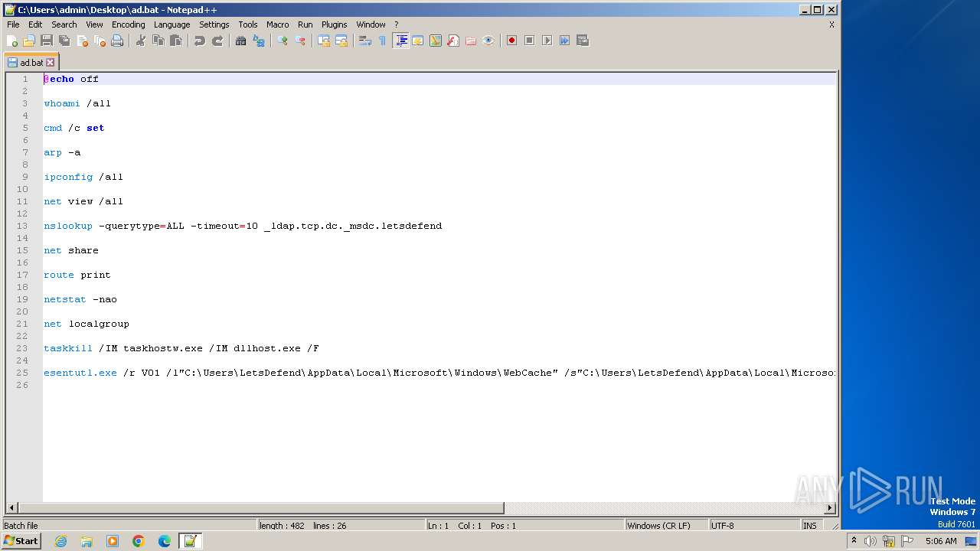
Task: Click the volume icon in system tray
Action: pyautogui.click(x=871, y=541)
